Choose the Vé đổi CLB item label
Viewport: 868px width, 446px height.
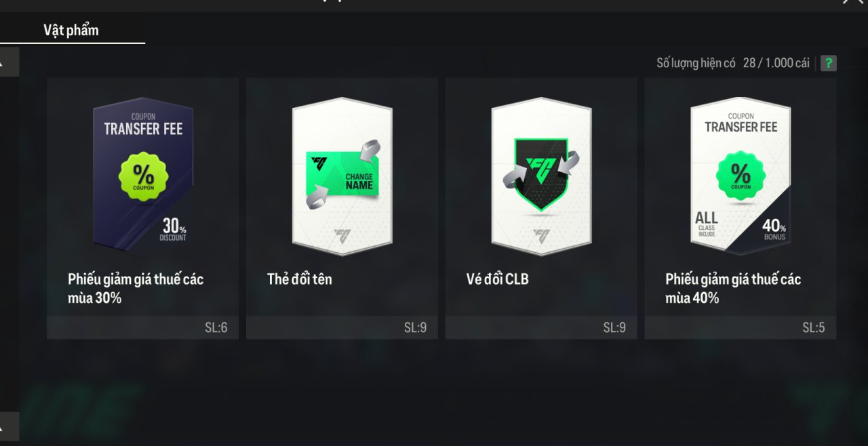click(497, 279)
